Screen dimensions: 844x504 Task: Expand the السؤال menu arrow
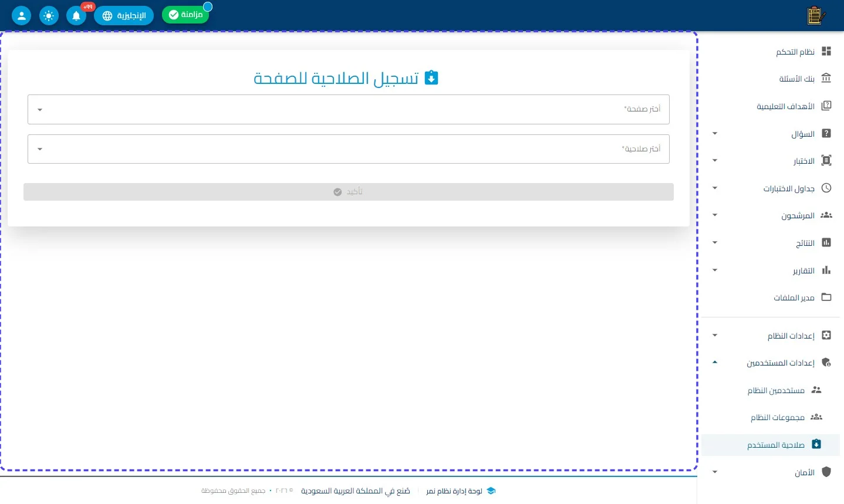pyautogui.click(x=715, y=133)
